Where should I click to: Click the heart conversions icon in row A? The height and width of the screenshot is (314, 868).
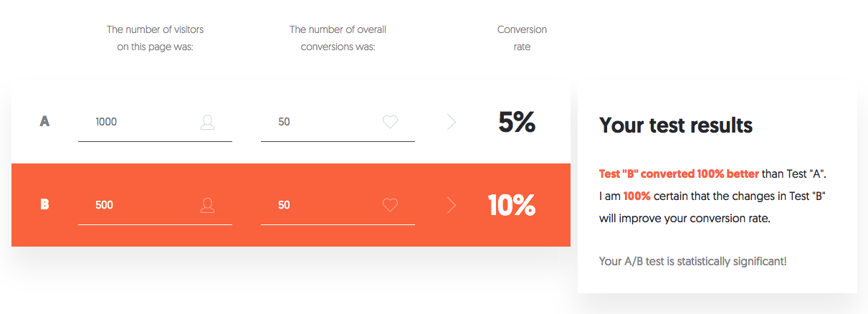tap(390, 123)
